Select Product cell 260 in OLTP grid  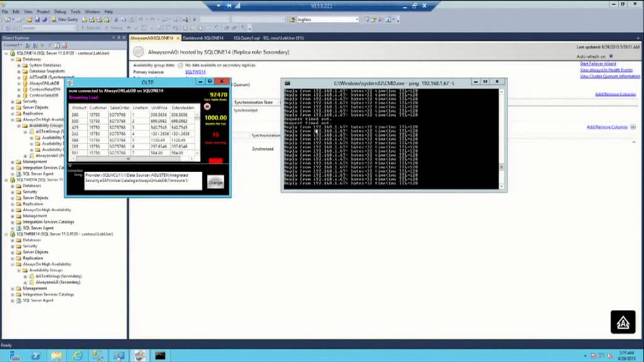(79, 114)
